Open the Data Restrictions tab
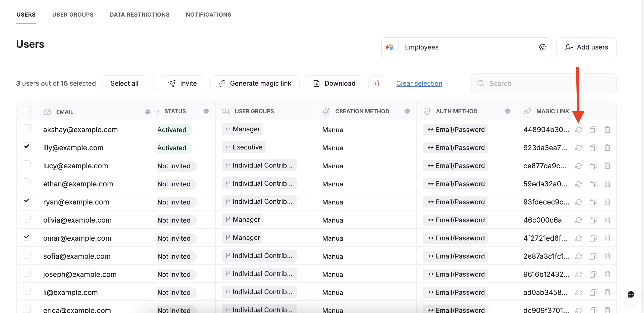644x313 pixels. (140, 15)
